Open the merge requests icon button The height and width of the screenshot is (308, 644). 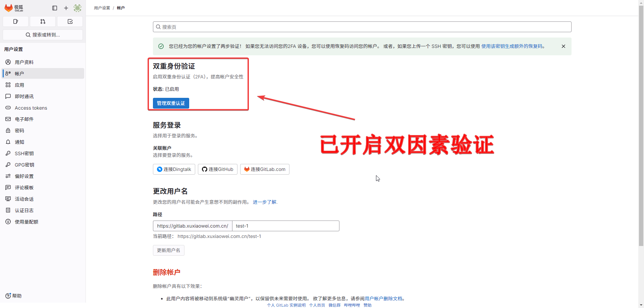(43, 21)
